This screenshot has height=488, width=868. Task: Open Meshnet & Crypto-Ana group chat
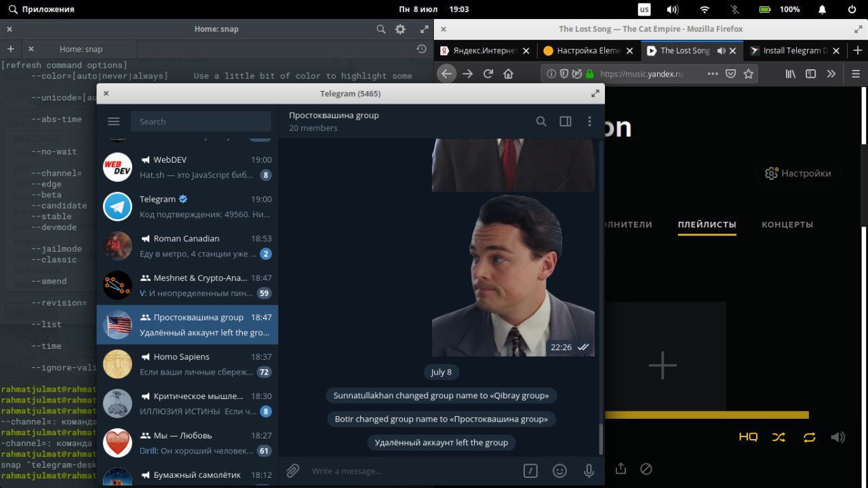[187, 285]
